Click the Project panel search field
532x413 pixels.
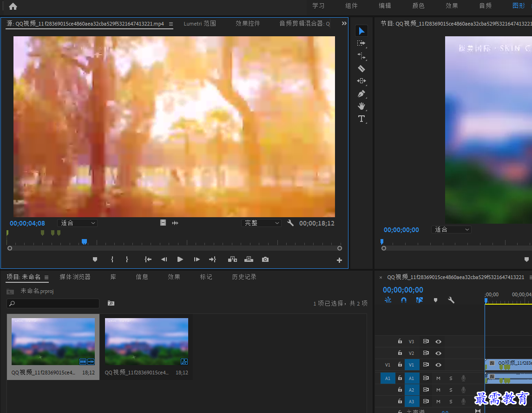[x=53, y=303]
